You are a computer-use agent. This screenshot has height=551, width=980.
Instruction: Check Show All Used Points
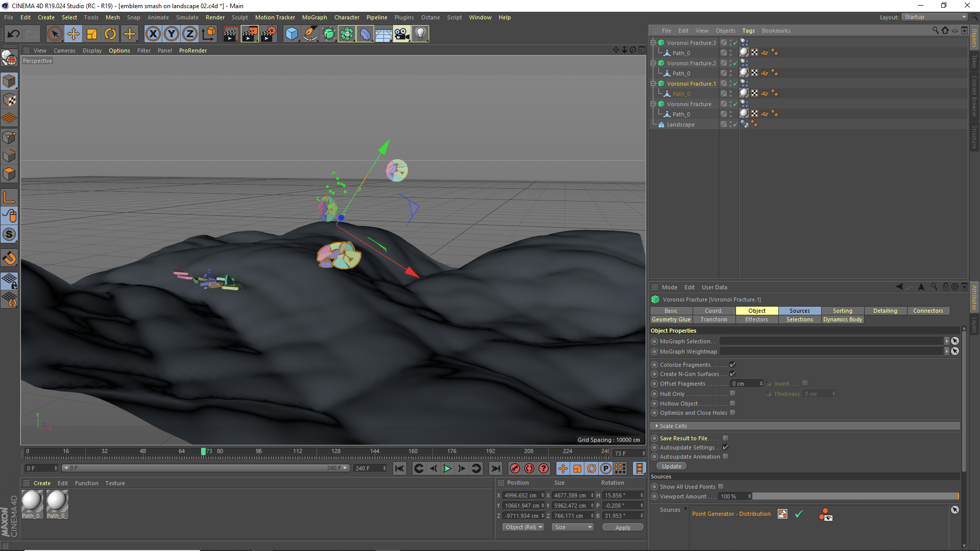721,487
